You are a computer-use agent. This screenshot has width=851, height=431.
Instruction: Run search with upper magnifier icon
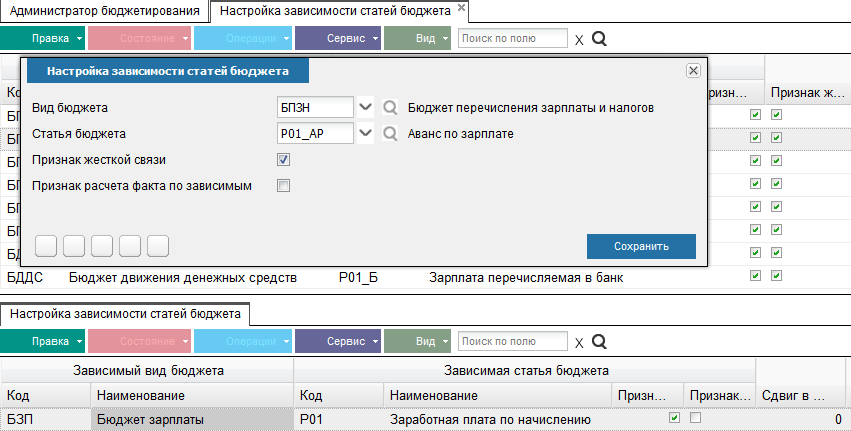(599, 39)
